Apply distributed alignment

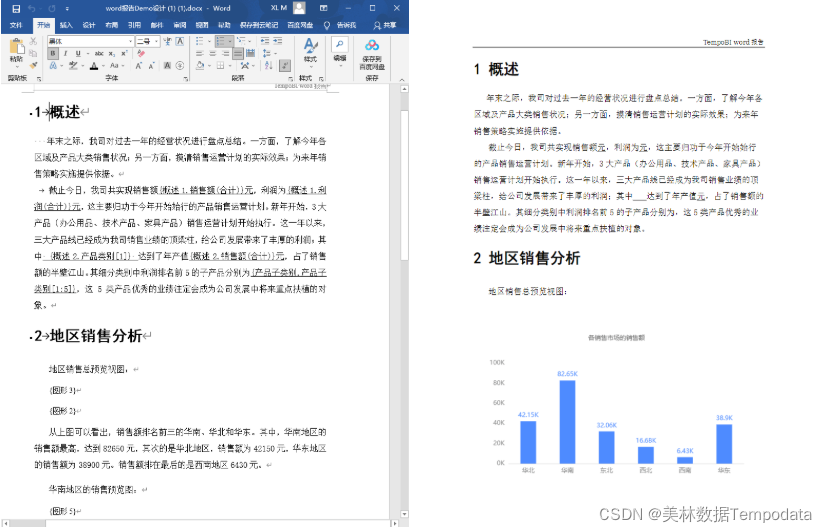point(251,53)
